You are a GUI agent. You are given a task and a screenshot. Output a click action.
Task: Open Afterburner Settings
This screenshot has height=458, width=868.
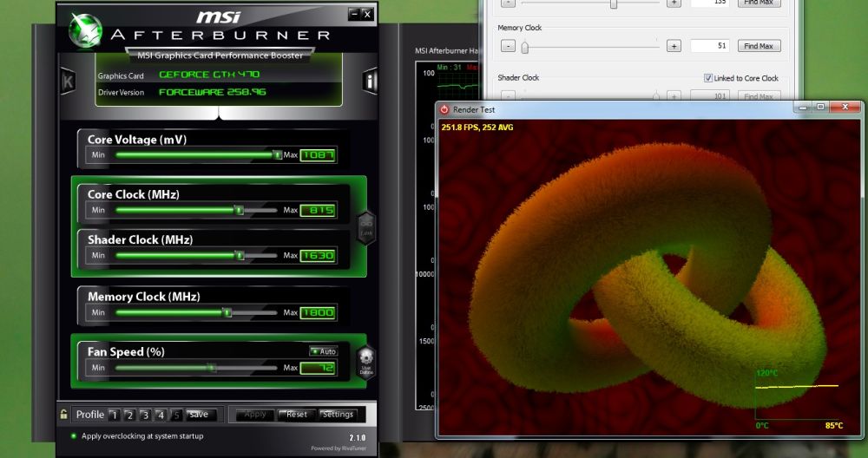pos(338,415)
